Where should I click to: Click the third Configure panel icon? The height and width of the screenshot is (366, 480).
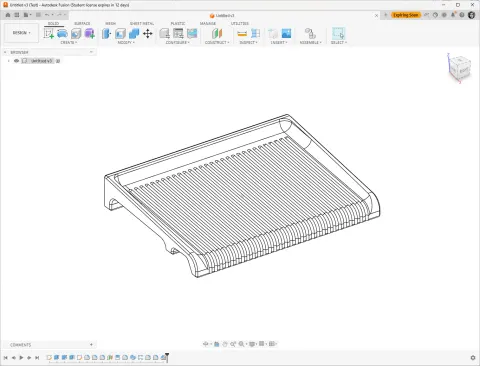pyautogui.click(x=192, y=33)
